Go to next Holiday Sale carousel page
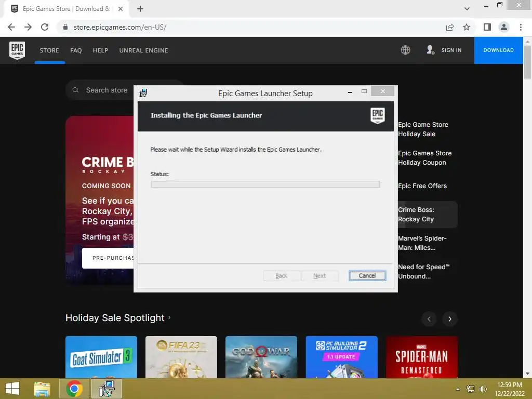 pyautogui.click(x=450, y=319)
